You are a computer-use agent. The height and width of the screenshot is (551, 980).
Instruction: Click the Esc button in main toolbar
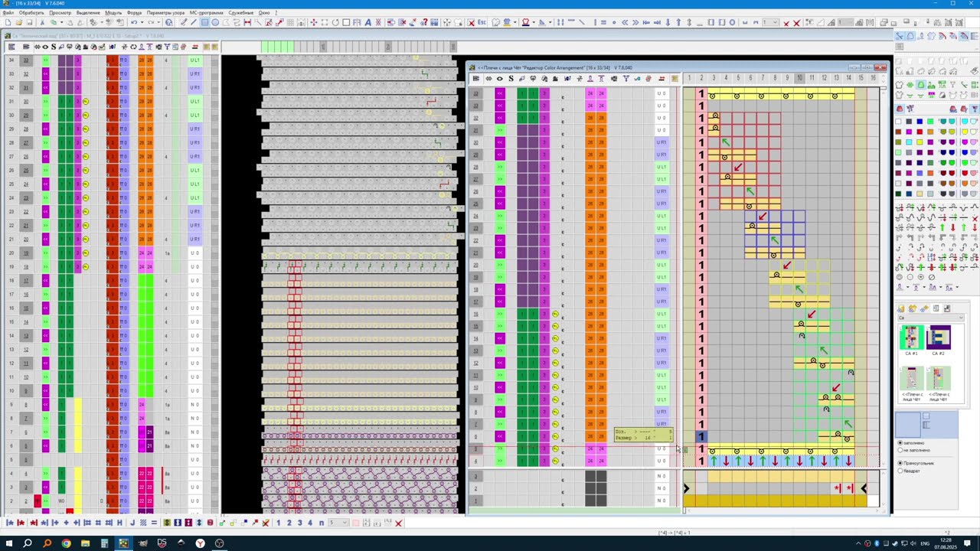coord(482,22)
